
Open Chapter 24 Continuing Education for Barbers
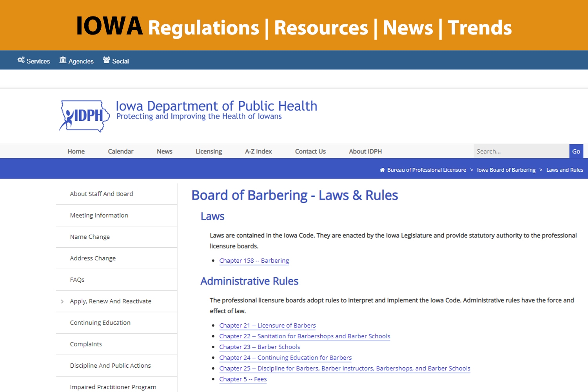click(x=285, y=358)
